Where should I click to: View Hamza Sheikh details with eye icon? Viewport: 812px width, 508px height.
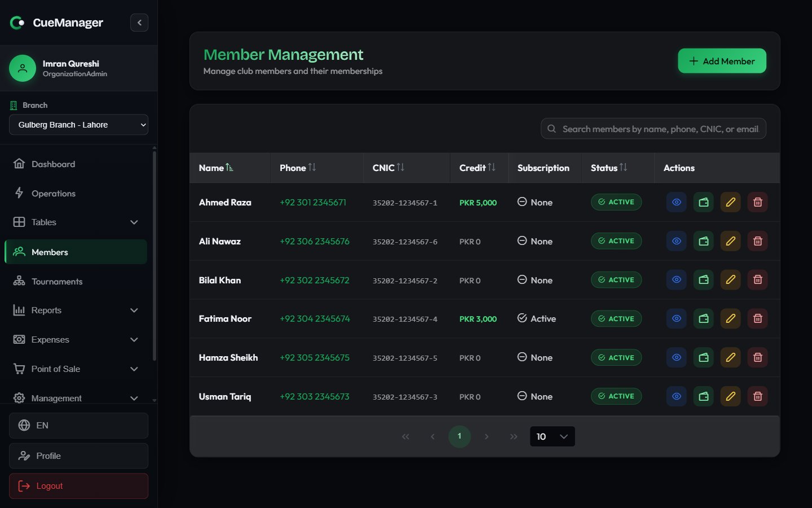pyautogui.click(x=676, y=357)
